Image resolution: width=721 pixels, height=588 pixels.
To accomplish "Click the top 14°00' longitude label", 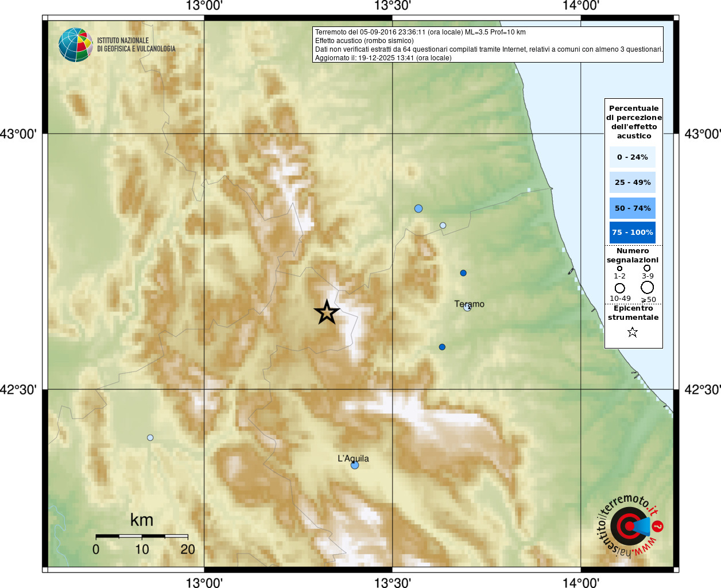I will pyautogui.click(x=581, y=6).
